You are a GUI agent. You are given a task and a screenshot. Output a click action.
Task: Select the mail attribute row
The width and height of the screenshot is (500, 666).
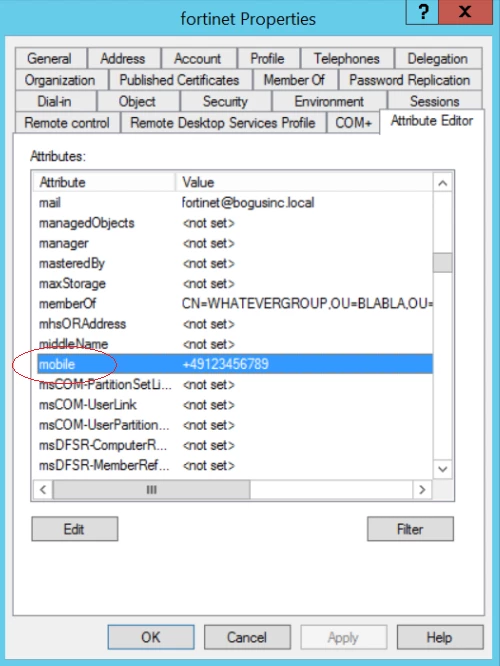tap(233, 203)
